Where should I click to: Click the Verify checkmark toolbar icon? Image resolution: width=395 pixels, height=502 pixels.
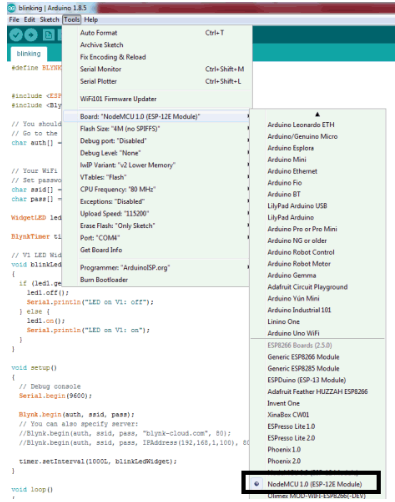(16, 35)
